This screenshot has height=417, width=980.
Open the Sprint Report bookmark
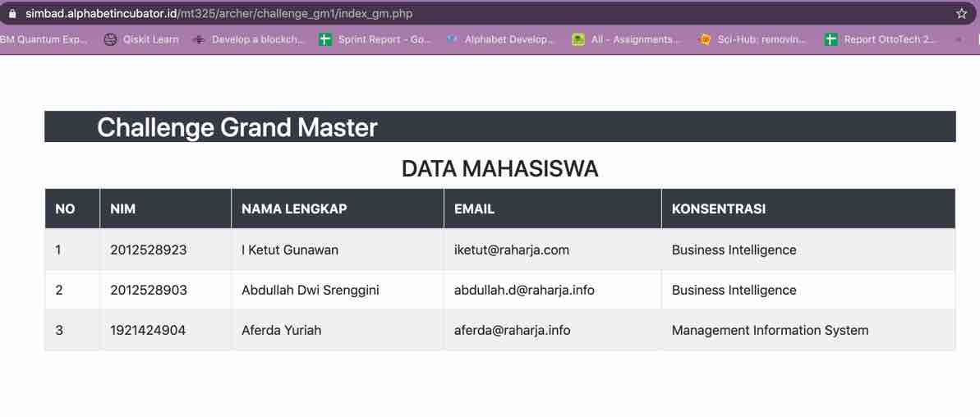[375, 39]
